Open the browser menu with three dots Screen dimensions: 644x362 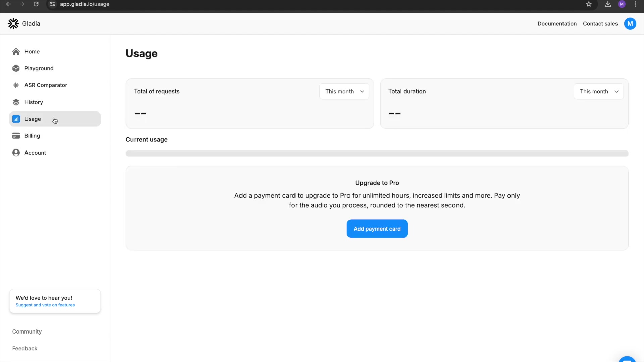click(636, 4)
